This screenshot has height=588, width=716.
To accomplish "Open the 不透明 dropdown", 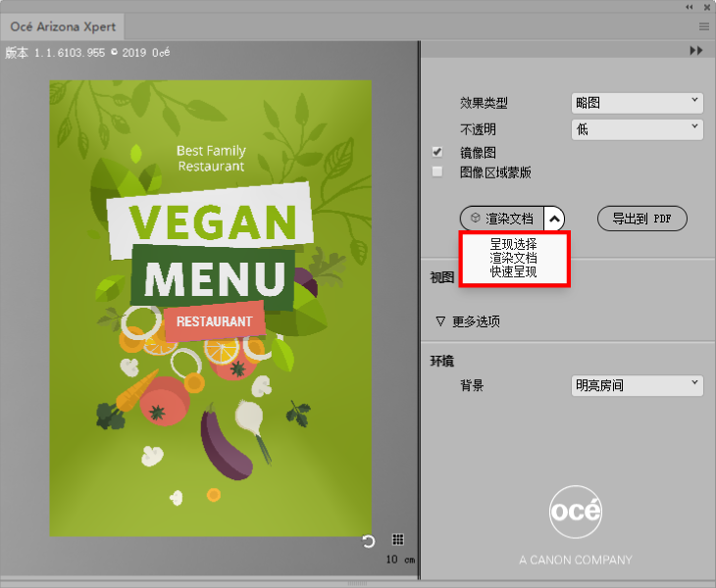I will [x=638, y=128].
